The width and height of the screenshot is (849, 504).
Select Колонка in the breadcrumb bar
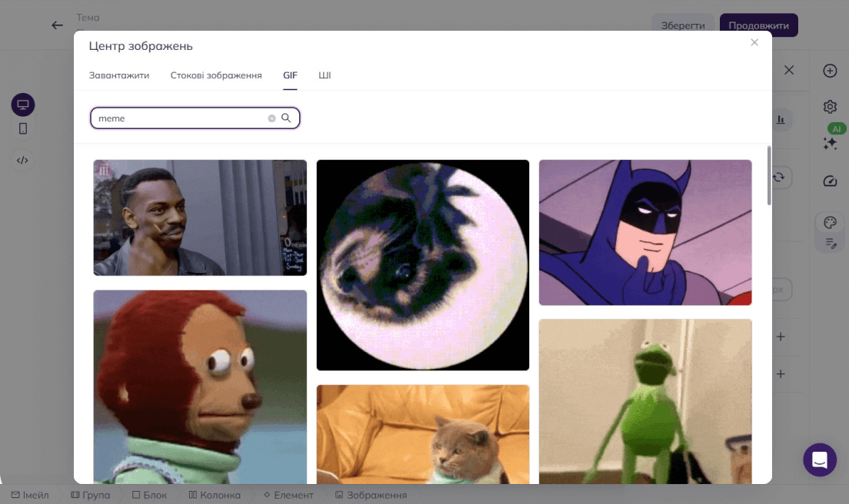point(215,495)
